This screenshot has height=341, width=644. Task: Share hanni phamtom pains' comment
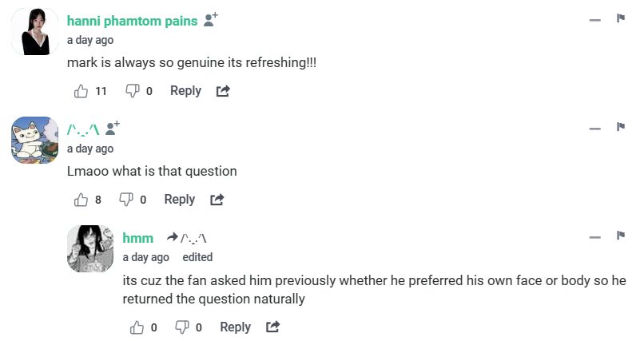pyautogui.click(x=223, y=91)
